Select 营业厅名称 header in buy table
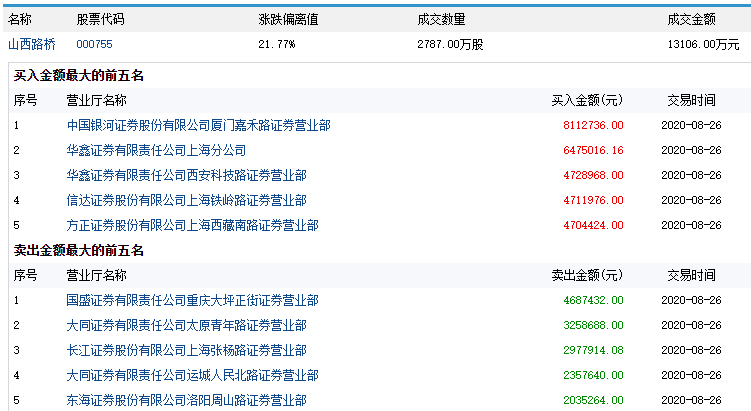The width and height of the screenshot is (751, 411). [x=96, y=101]
